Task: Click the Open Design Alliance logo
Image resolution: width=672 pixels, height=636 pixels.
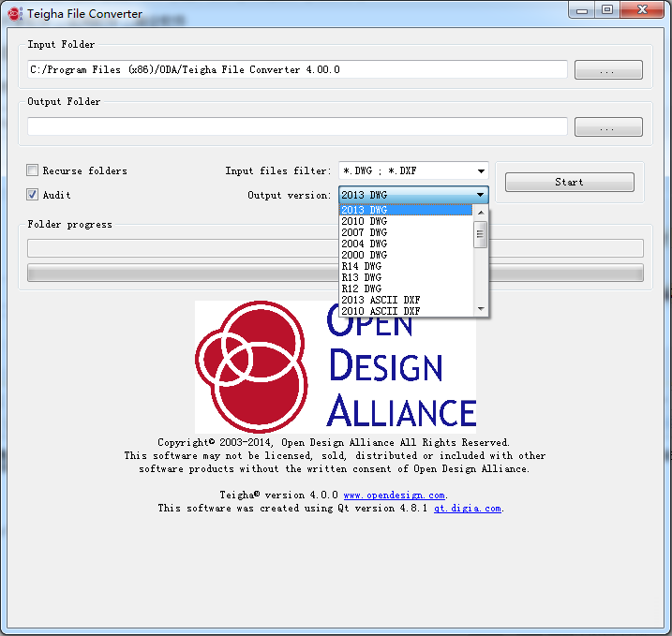Action: coord(336,367)
